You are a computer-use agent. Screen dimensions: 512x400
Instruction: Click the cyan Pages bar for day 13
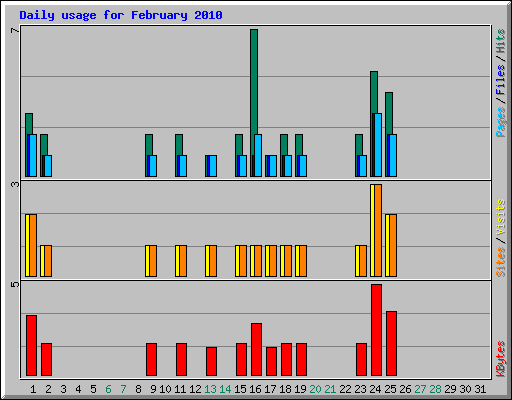click(213, 166)
